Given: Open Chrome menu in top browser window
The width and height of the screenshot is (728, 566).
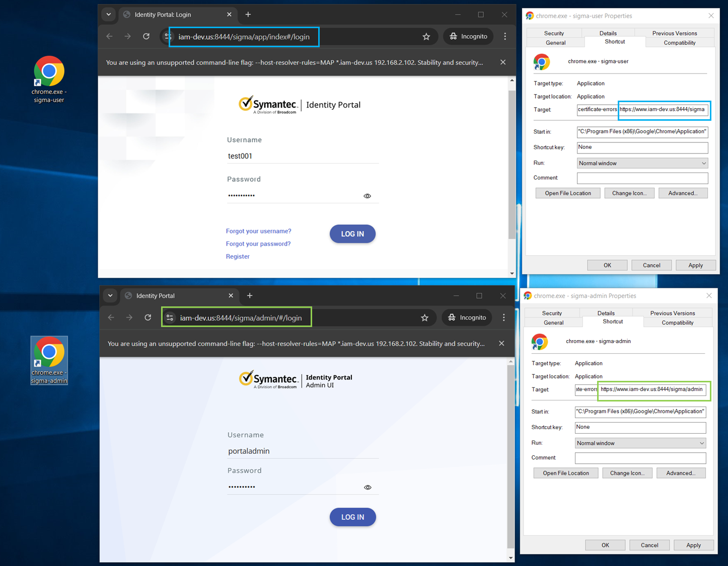Looking at the screenshot, I should 505,36.
